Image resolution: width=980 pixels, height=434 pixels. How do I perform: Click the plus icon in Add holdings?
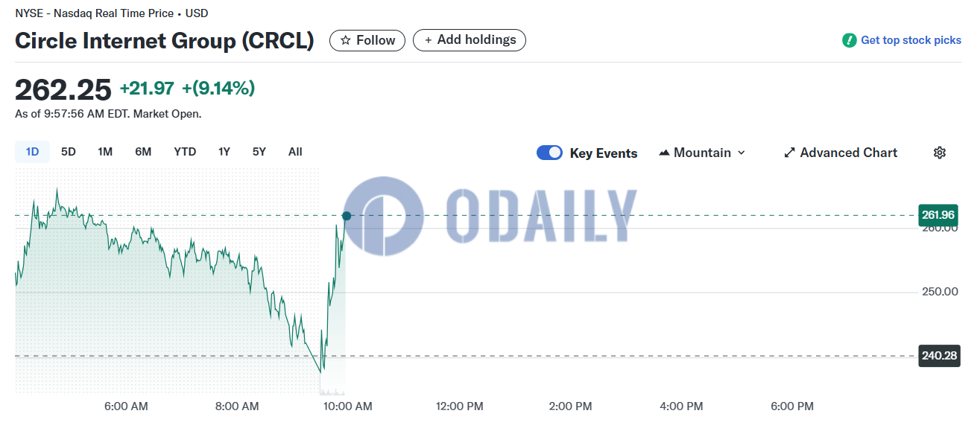pyautogui.click(x=428, y=40)
